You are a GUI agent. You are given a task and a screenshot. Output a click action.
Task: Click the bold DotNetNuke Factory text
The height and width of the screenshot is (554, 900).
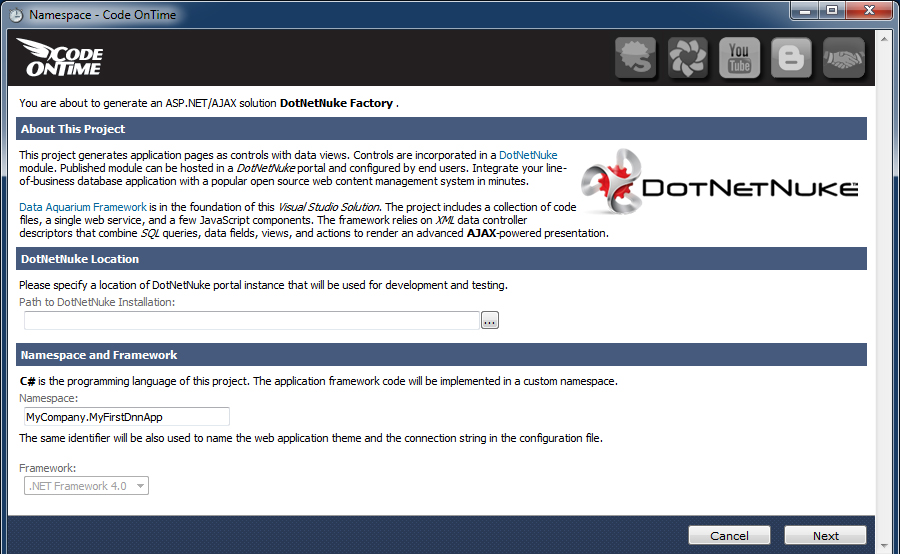point(336,103)
